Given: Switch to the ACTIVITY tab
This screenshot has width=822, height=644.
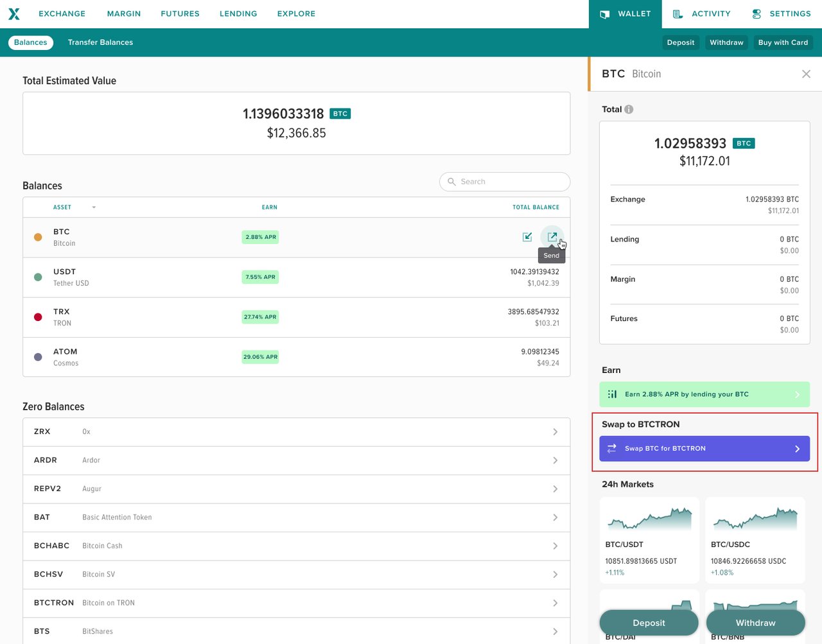Looking at the screenshot, I should (701, 14).
